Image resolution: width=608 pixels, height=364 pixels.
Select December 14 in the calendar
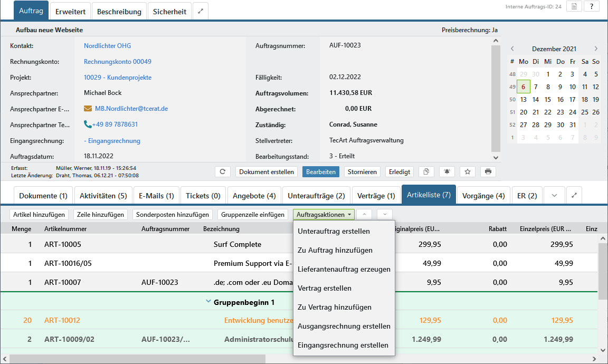click(x=536, y=100)
